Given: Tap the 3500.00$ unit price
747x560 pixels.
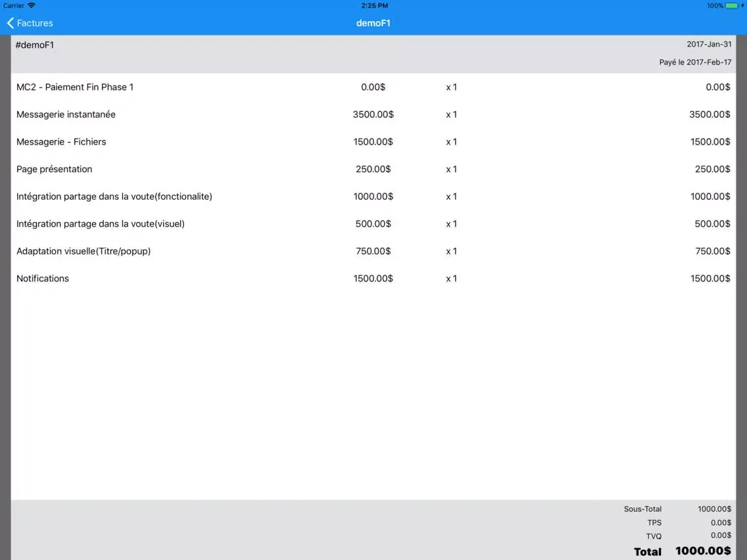Looking at the screenshot, I should coord(373,114).
